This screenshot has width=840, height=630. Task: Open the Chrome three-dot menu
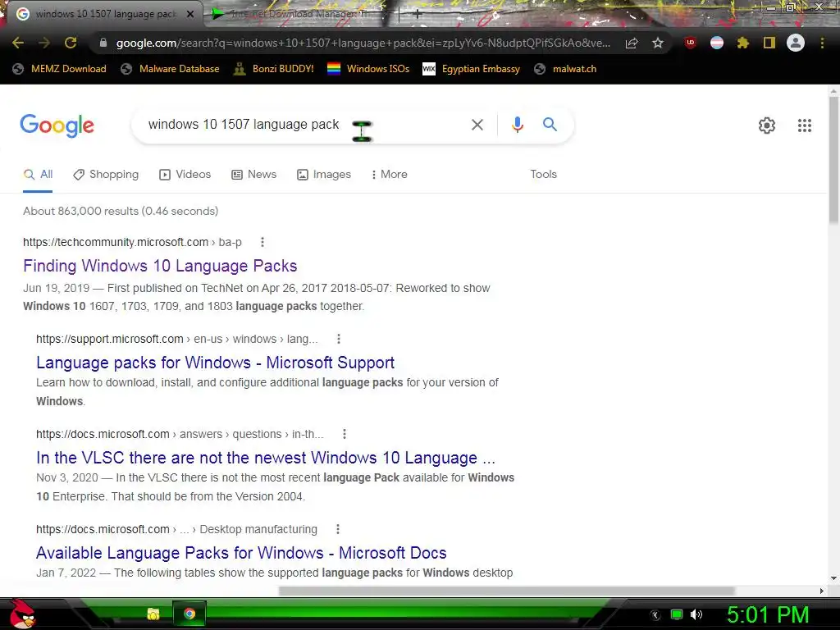click(x=822, y=43)
